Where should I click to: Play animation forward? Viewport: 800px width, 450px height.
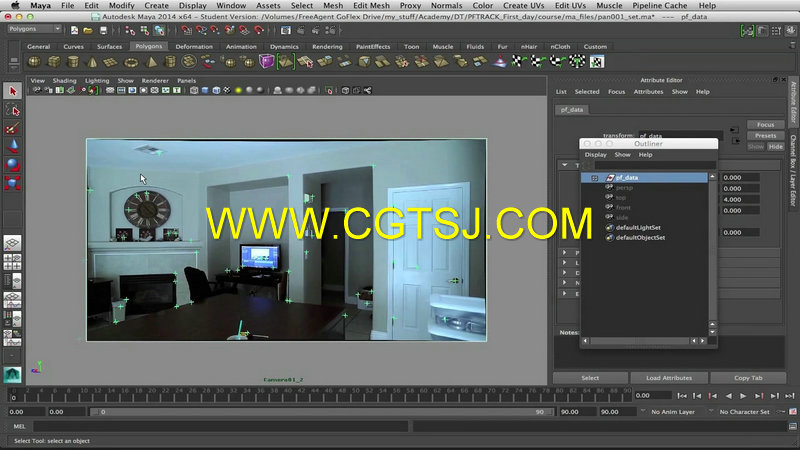pyautogui.click(x=743, y=396)
